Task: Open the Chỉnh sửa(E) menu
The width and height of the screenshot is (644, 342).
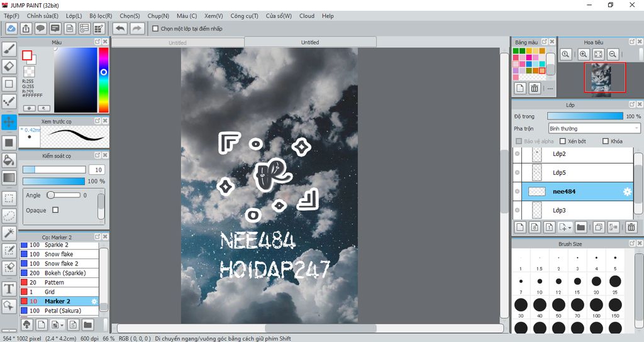Action: pyautogui.click(x=43, y=16)
